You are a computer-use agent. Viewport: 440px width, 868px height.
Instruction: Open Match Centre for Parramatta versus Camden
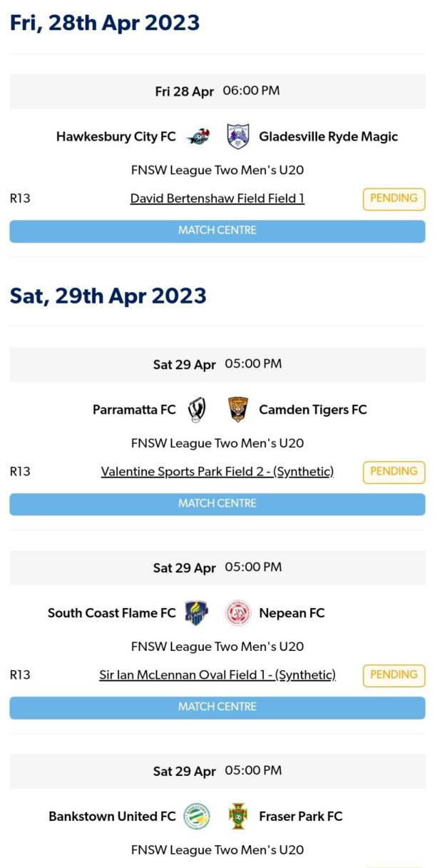click(218, 503)
